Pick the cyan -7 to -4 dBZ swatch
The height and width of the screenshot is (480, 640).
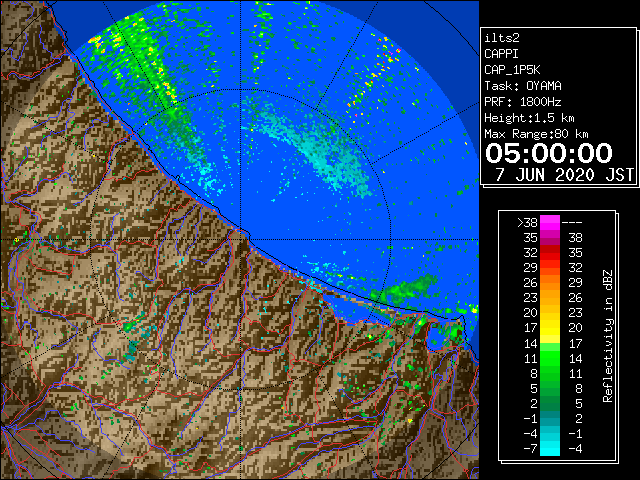550,449
